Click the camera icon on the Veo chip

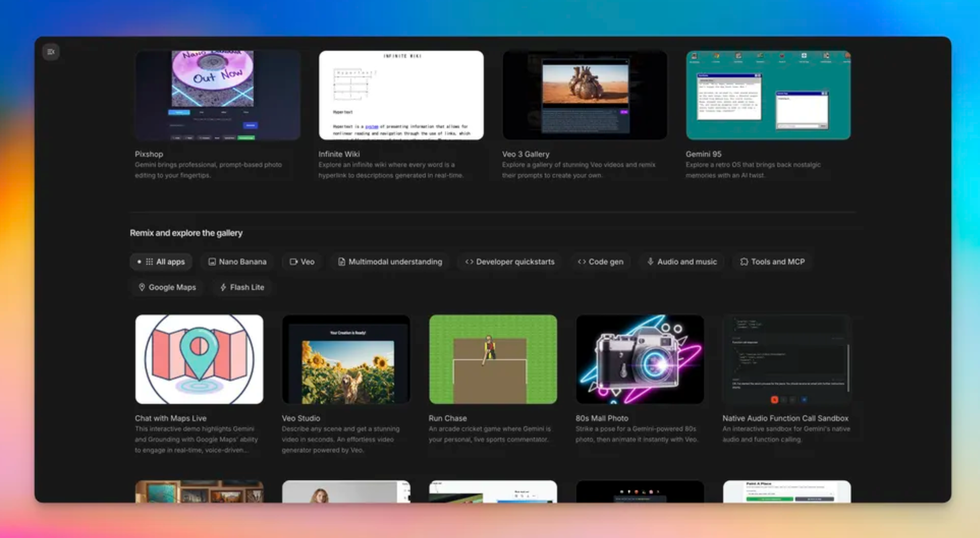click(293, 261)
